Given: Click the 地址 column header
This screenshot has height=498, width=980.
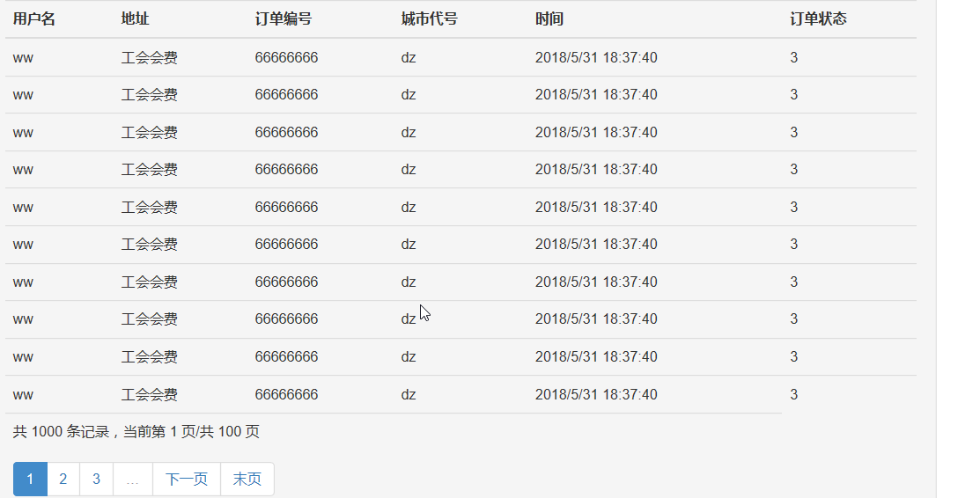Looking at the screenshot, I should (x=135, y=18).
